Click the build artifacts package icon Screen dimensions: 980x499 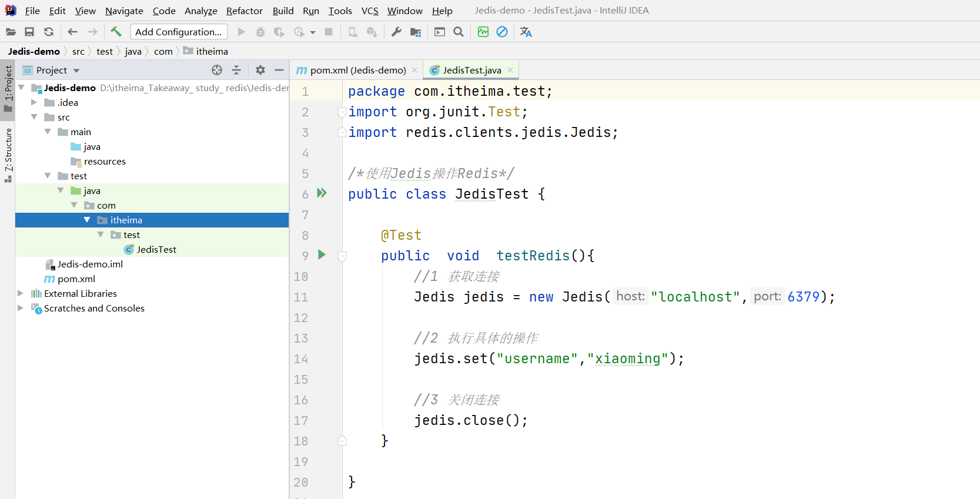pyautogui.click(x=372, y=32)
